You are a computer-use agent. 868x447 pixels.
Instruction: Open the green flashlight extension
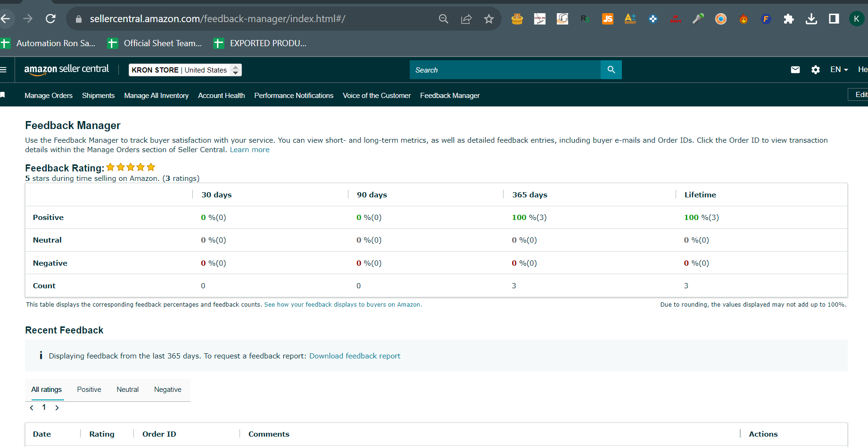point(698,19)
